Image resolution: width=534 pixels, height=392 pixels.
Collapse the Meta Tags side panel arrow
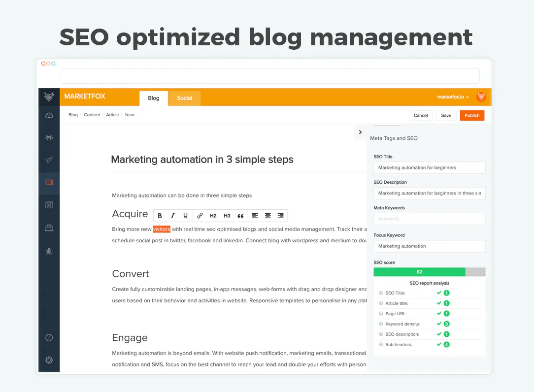360,132
